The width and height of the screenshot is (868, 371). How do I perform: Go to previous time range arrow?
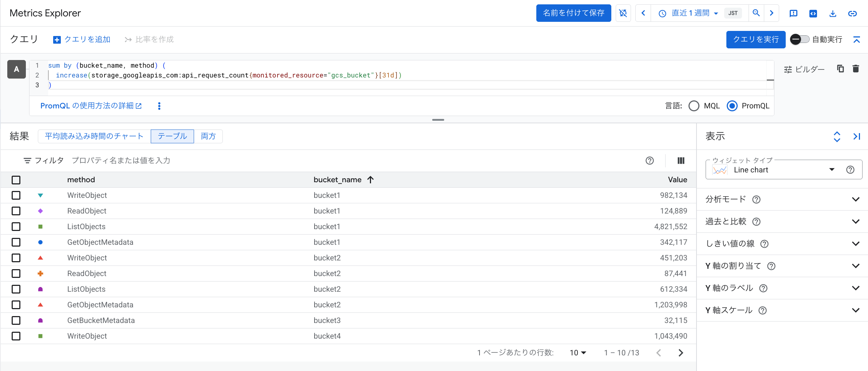click(x=643, y=13)
